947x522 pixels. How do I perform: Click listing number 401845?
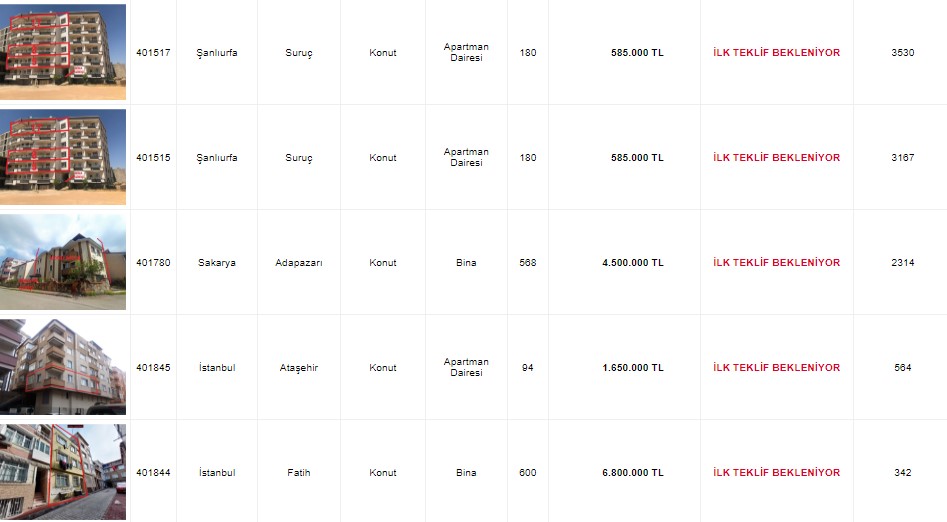click(x=153, y=368)
